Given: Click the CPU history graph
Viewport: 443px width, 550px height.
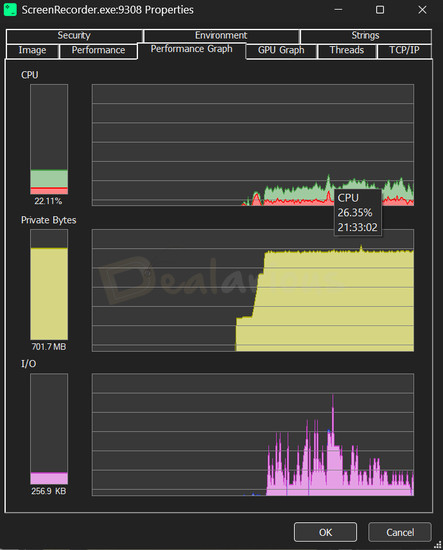Looking at the screenshot, I should (x=253, y=145).
